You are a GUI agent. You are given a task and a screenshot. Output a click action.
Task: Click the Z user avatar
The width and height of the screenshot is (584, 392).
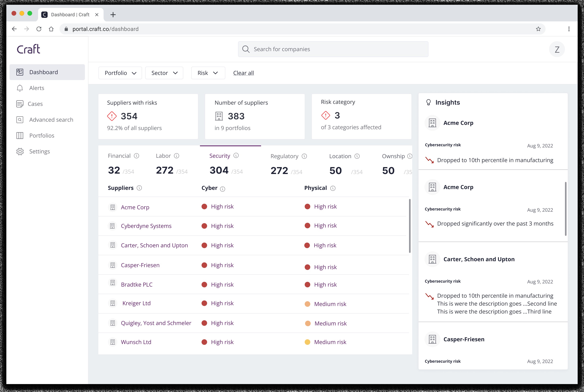click(x=557, y=49)
